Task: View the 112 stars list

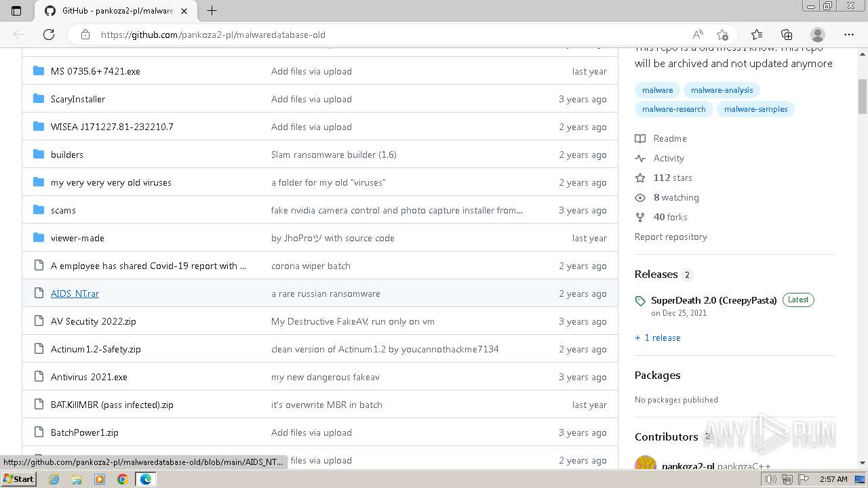Action: 673,178
